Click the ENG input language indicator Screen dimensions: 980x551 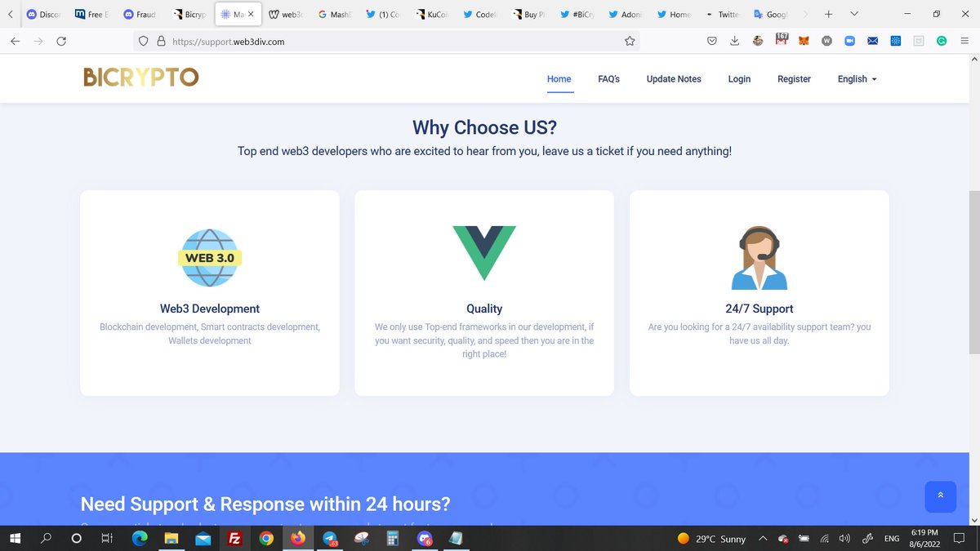892,539
